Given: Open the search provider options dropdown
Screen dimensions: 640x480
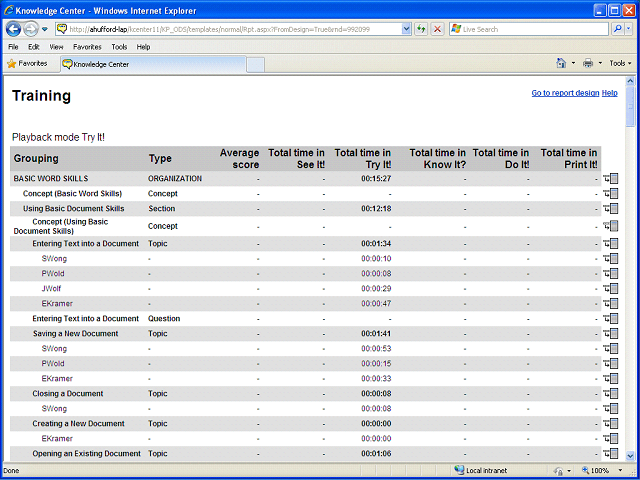Looking at the screenshot, I should click(629, 29).
